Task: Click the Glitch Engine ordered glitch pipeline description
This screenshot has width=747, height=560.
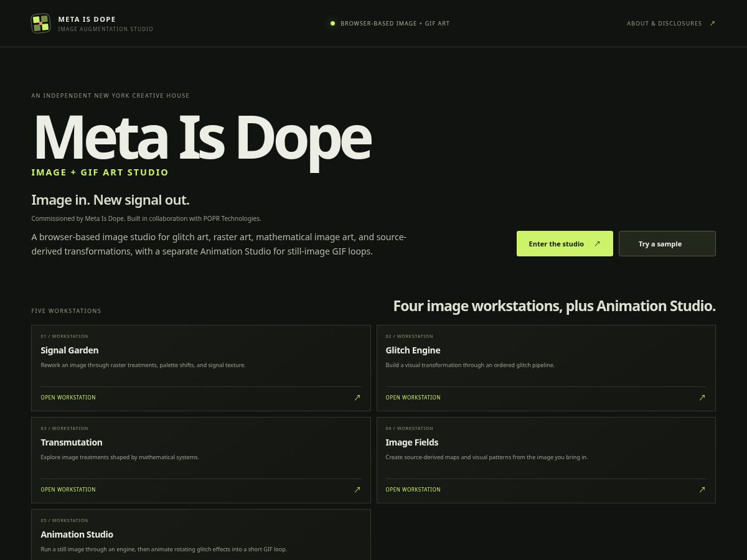Action: [470, 365]
